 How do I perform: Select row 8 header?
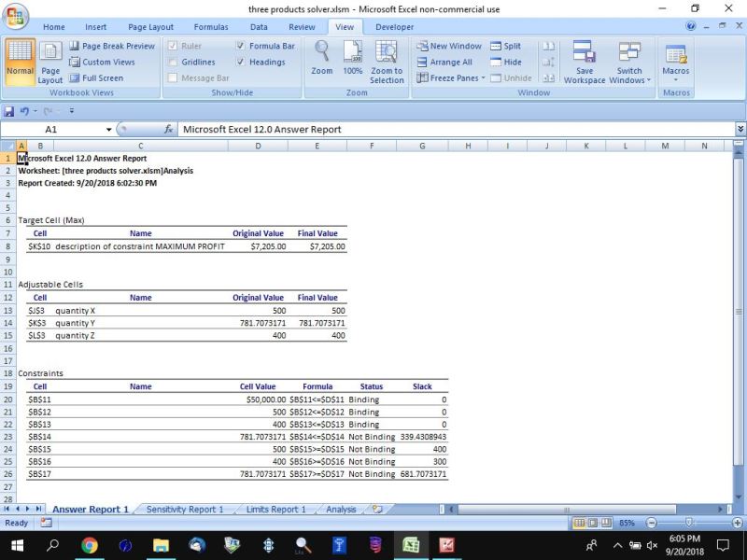pyautogui.click(x=8, y=246)
